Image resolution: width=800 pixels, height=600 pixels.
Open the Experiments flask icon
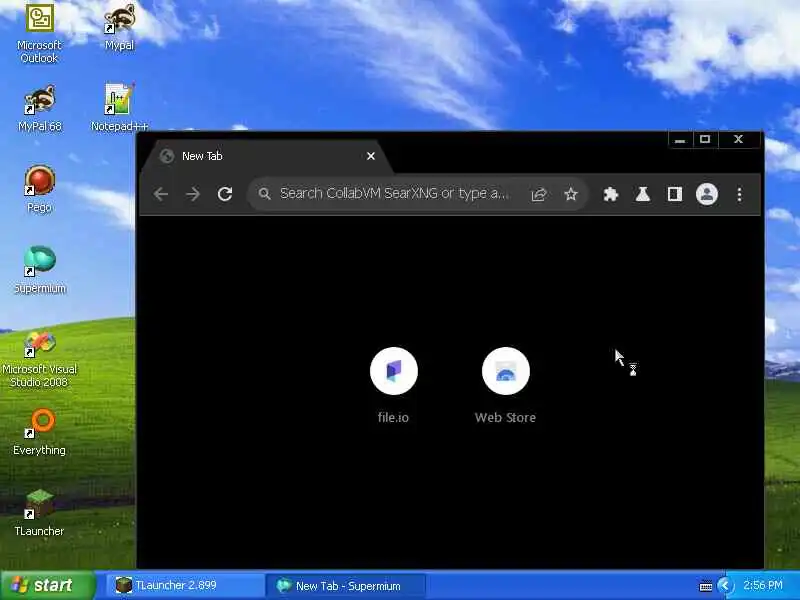click(x=643, y=194)
